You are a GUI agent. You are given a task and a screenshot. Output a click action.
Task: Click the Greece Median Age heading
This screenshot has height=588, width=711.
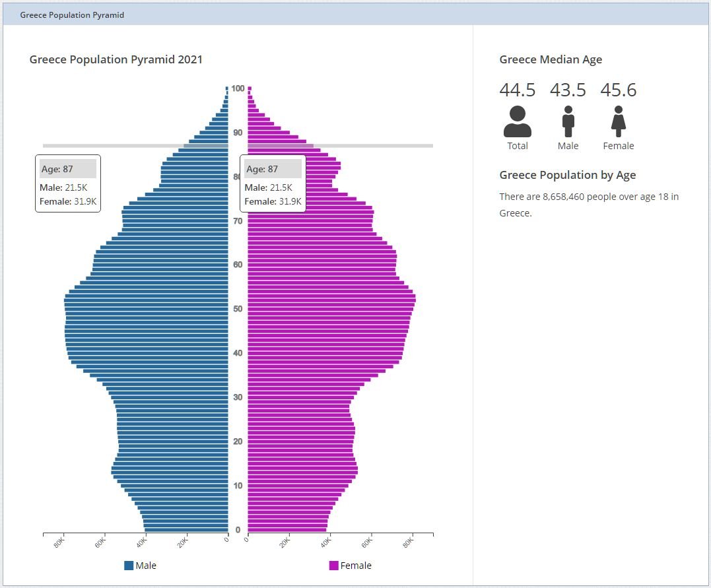point(551,59)
